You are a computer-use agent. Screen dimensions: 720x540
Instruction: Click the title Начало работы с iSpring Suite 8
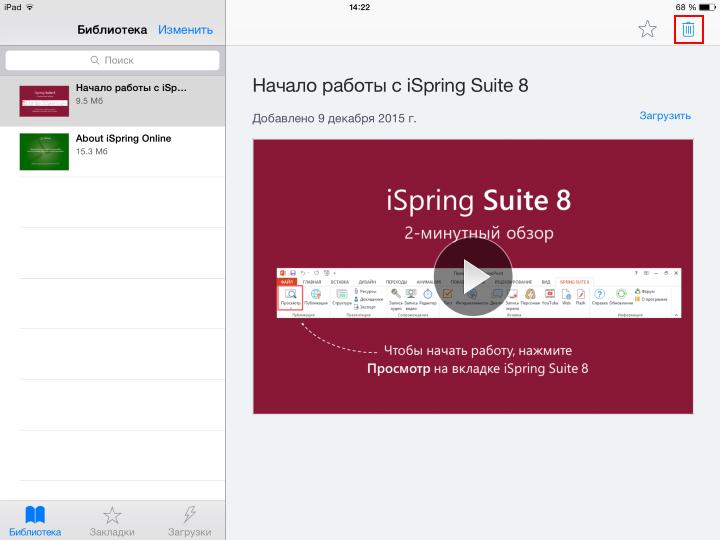click(390, 86)
